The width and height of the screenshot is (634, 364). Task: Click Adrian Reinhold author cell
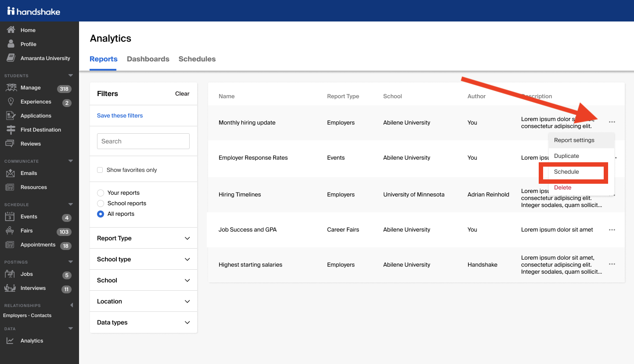click(488, 194)
